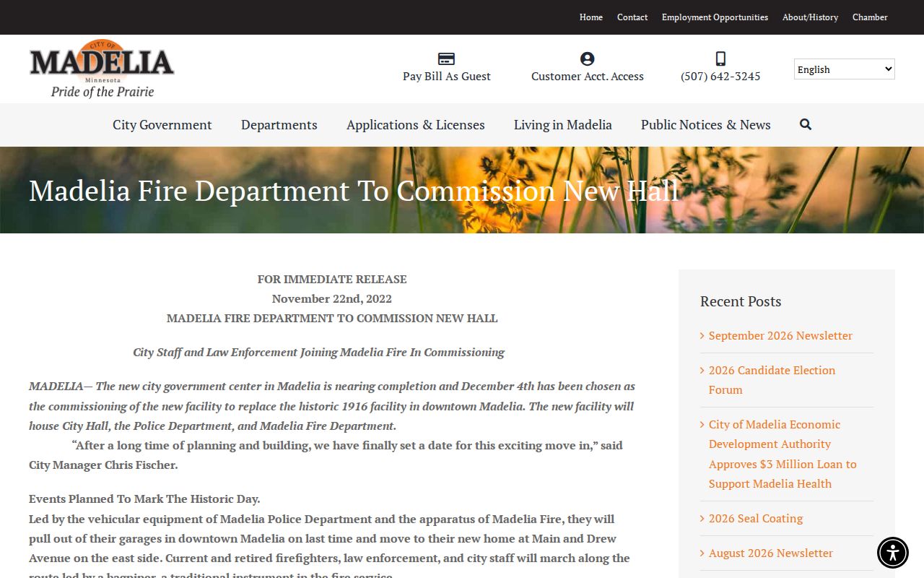Click chevron beside 2026 Seal Coating
The height and width of the screenshot is (578, 924).
(702, 519)
